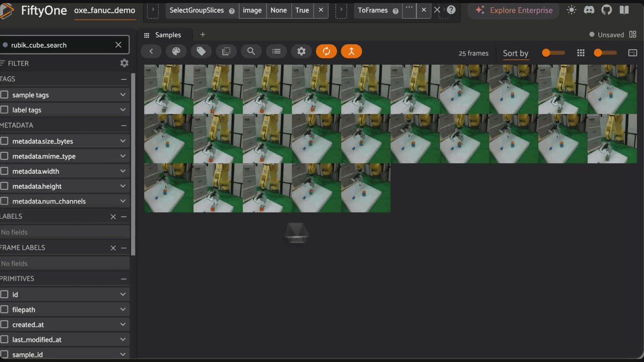Collapse the TAGS section
This screenshot has width=644, height=362.
(x=124, y=79)
